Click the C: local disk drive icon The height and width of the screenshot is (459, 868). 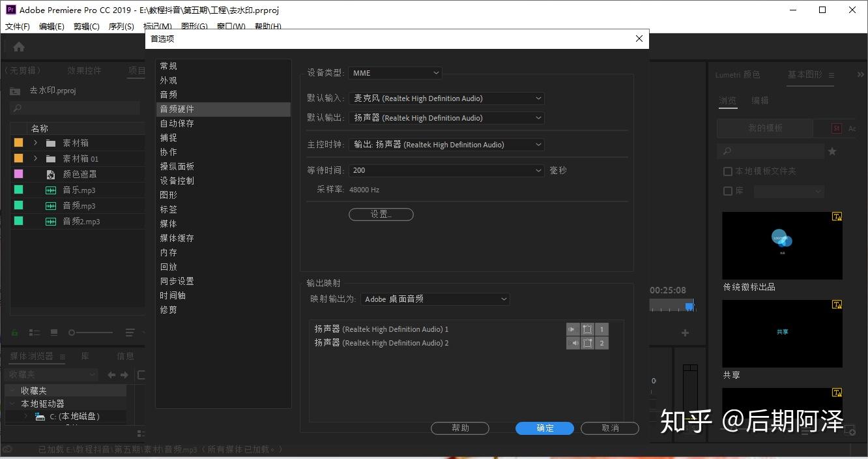40,416
